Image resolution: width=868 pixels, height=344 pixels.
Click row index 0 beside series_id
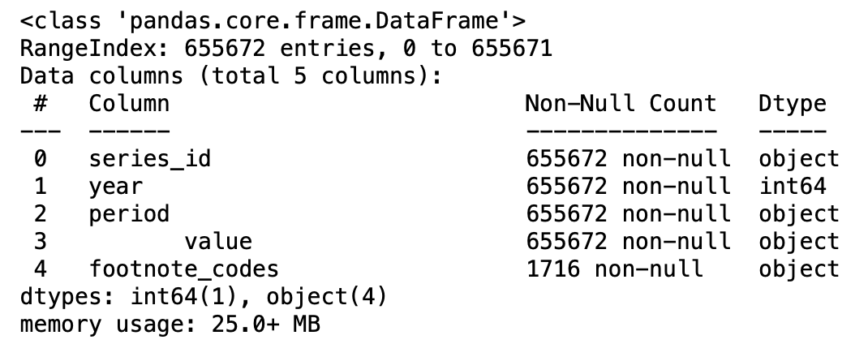(x=39, y=158)
